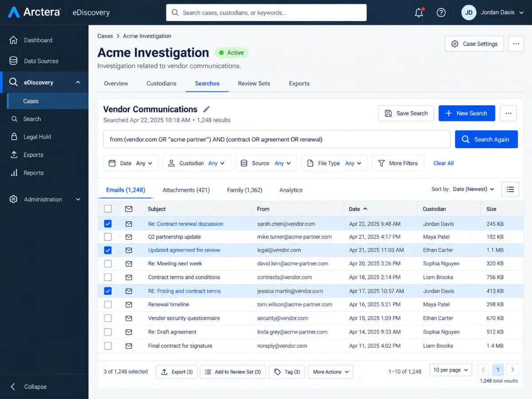Check Contract terms and conditions row
Screen dimensions: 532x399
click(x=108, y=277)
